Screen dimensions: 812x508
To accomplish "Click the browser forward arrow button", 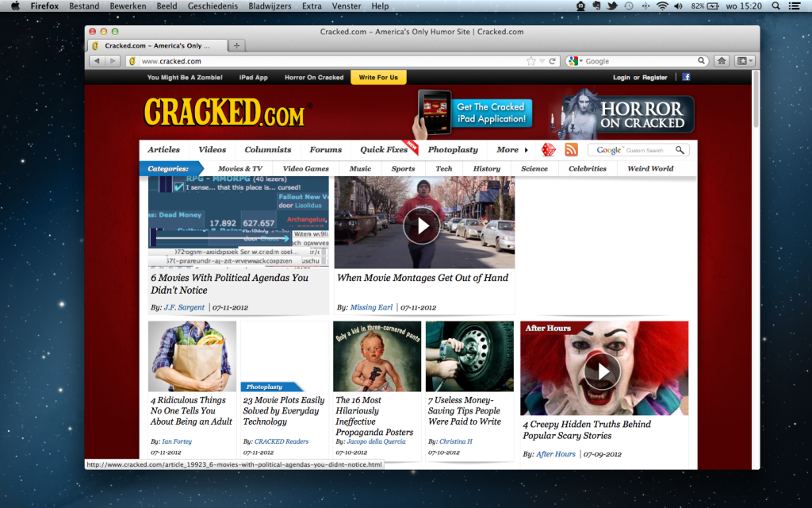I will (113, 61).
